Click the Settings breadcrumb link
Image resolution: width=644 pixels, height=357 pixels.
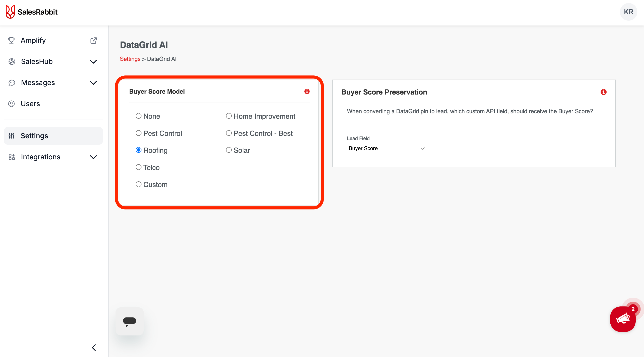pyautogui.click(x=130, y=59)
